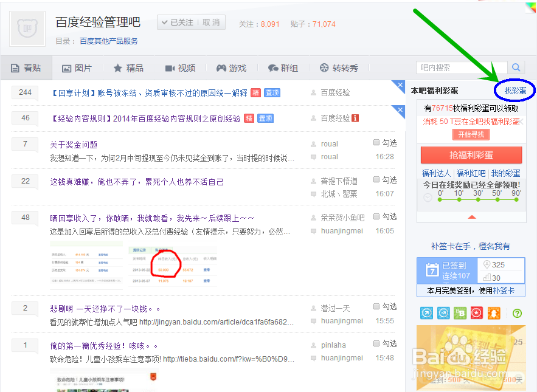
Task: Open post 关于奖金问题
Action: point(74,145)
